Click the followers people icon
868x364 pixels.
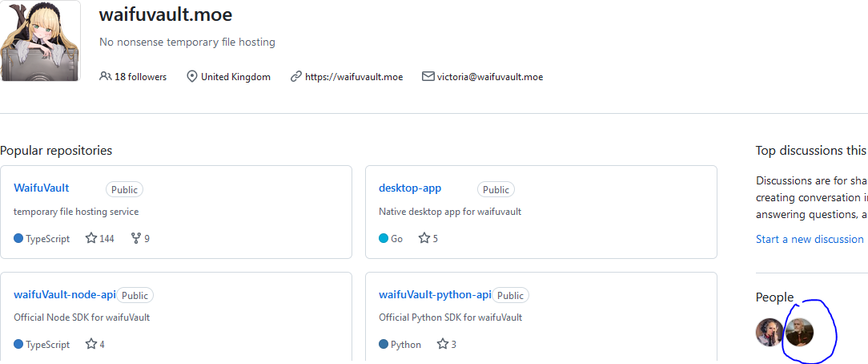(105, 76)
